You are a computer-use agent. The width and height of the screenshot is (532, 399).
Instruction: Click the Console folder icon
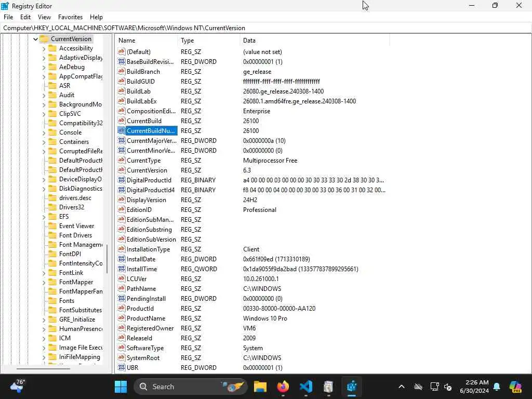(x=52, y=132)
